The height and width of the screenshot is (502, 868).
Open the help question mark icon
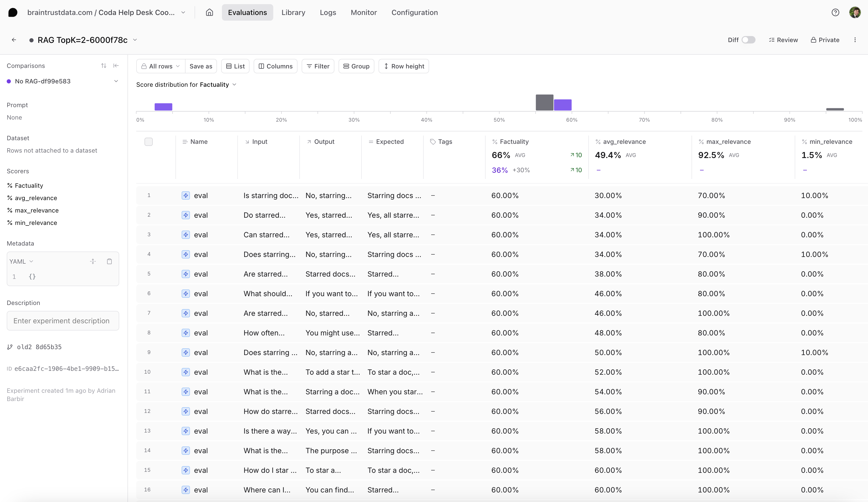(835, 12)
